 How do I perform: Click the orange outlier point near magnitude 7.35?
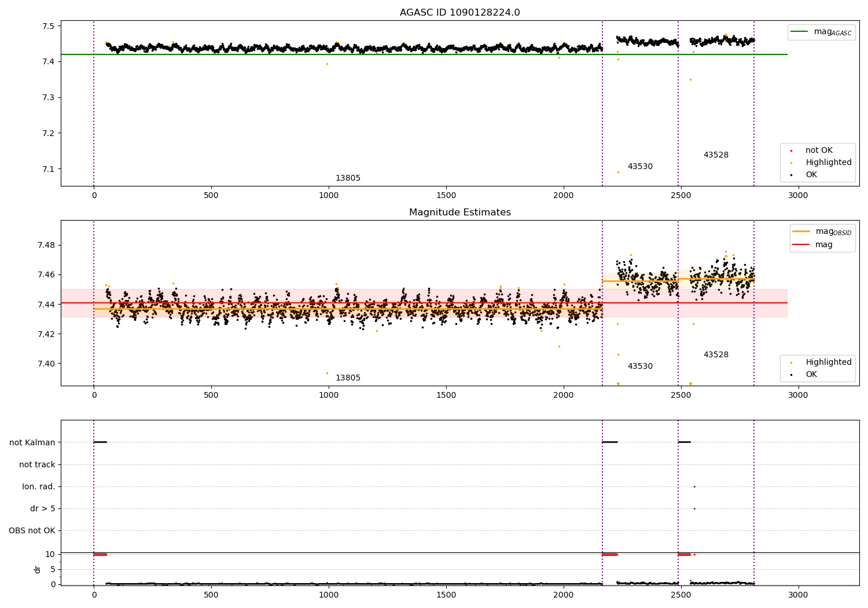tap(690, 79)
